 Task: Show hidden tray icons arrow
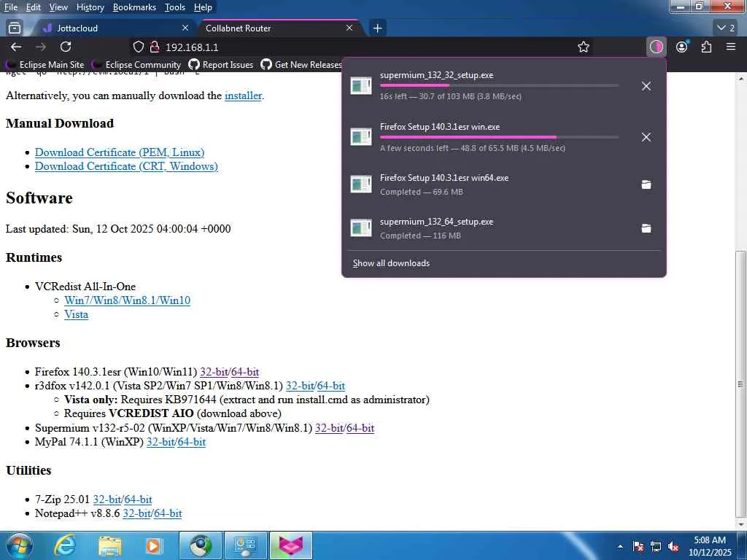620,546
